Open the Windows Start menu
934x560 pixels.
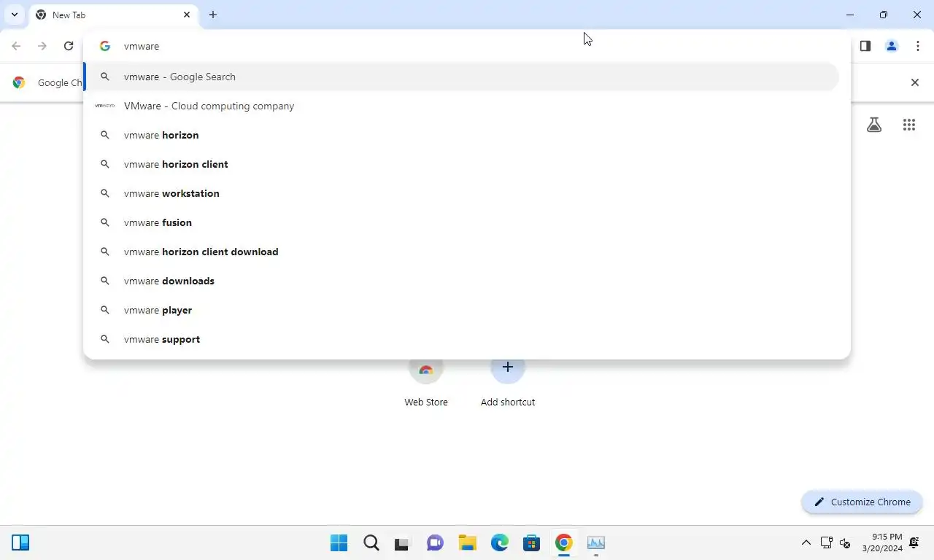pyautogui.click(x=339, y=542)
